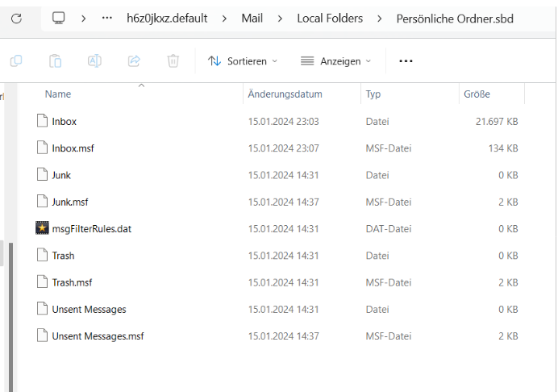This screenshot has height=392, width=558.
Task: Click the Junk.msf file icon
Action: (42, 201)
